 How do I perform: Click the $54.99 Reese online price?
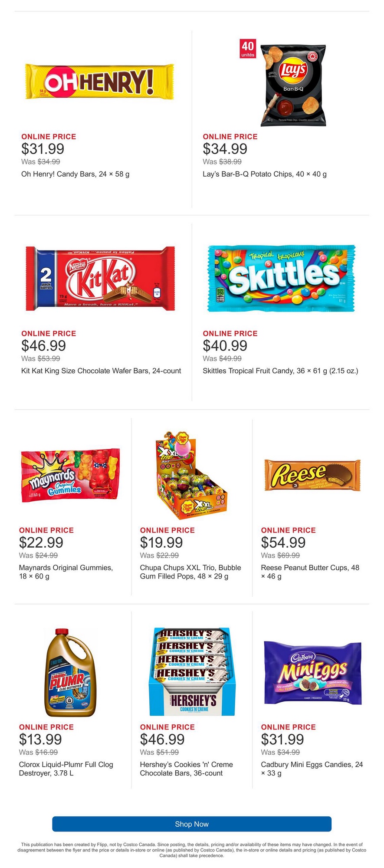click(x=283, y=542)
